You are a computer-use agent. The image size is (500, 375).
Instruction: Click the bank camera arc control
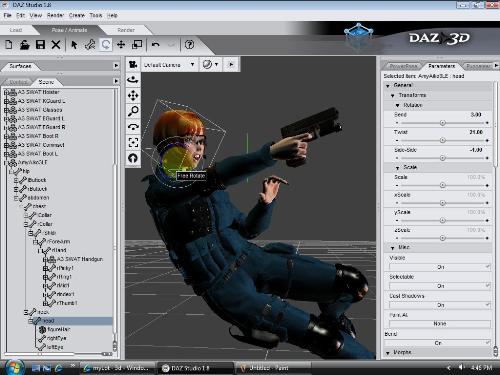coord(133,127)
